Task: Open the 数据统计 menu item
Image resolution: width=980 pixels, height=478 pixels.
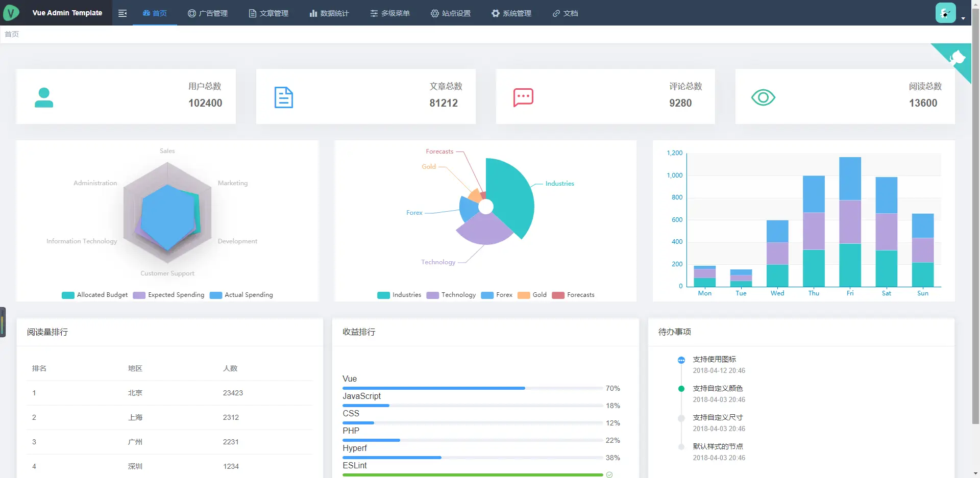Action: click(x=329, y=13)
